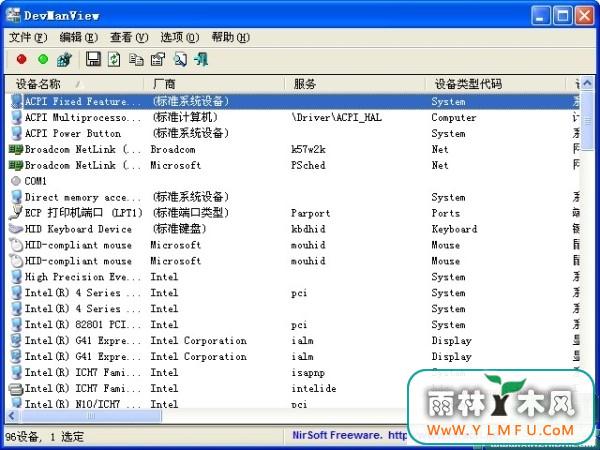Click the network card icon beside PSched row
The image size is (600, 450).
[x=16, y=165]
